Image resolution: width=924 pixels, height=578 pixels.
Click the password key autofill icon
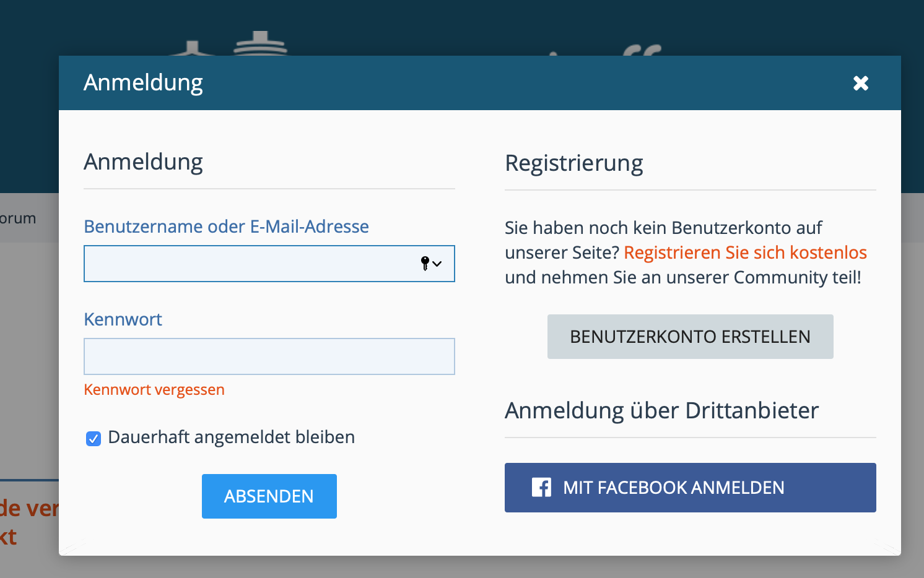pyautogui.click(x=425, y=264)
